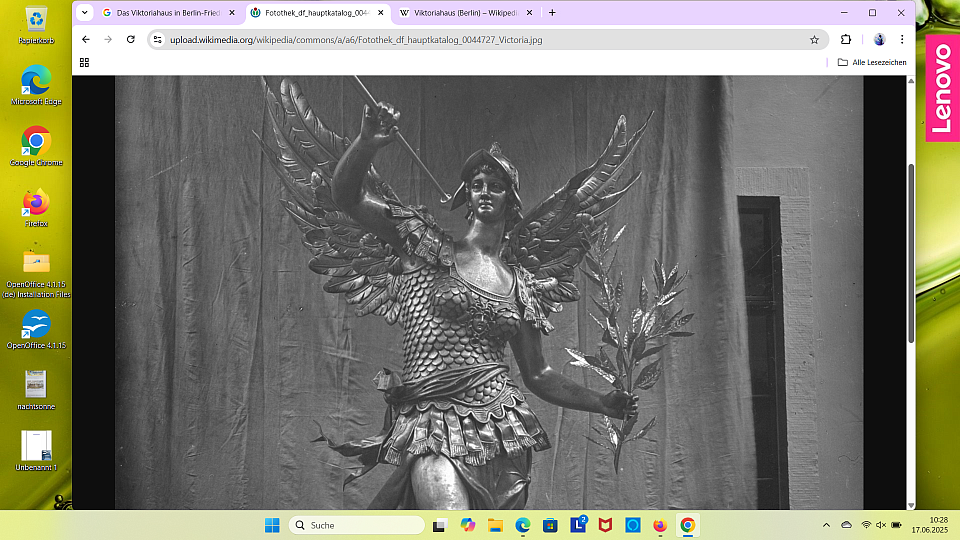
Task: Close the Viktoriahaus Wikipedia tab
Action: (530, 13)
